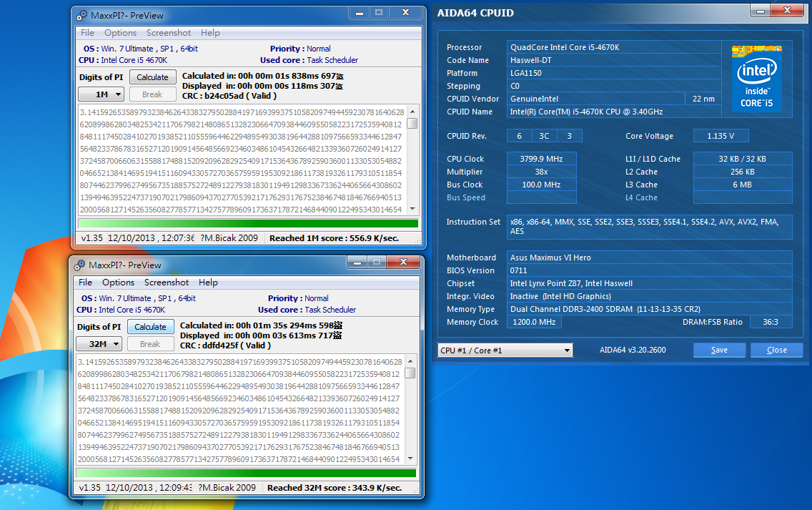Image resolution: width=812 pixels, height=510 pixels.
Task: Click the MaxxPI app icon in the top window title bar
Action: click(x=81, y=16)
